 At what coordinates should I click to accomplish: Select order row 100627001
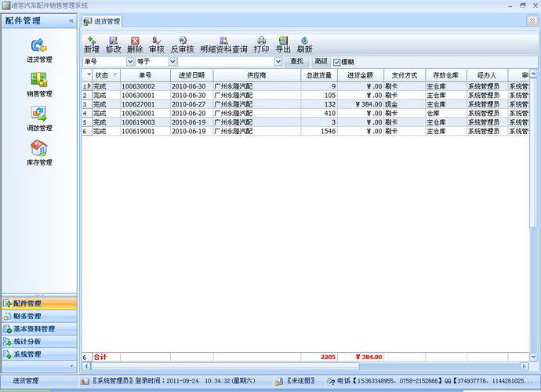tap(305, 104)
